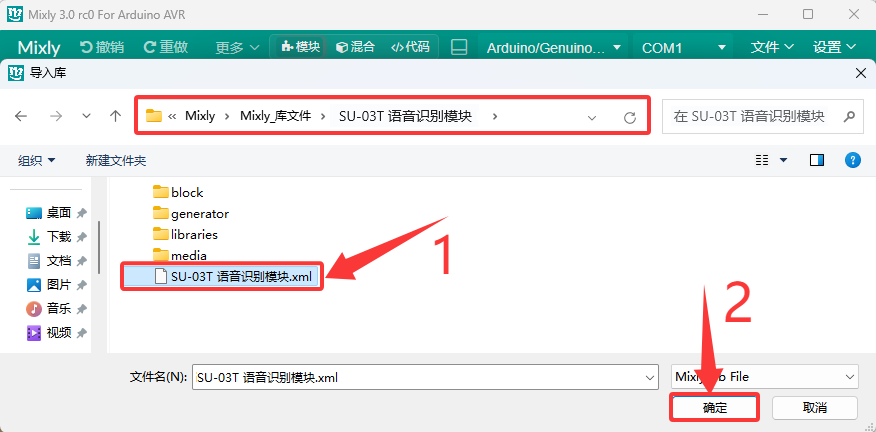Click the Back arrow in file dialog
Screen dimensions: 876x432
21,116
